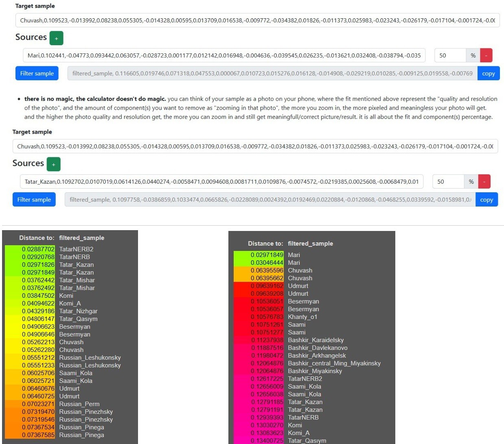Viewport: 504px width, 444px height.
Task: Click the upper Chuvash target sample field
Action: click(x=257, y=20)
